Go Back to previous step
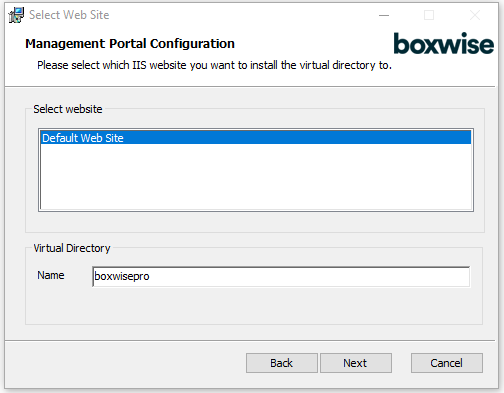The width and height of the screenshot is (504, 393). (x=282, y=363)
